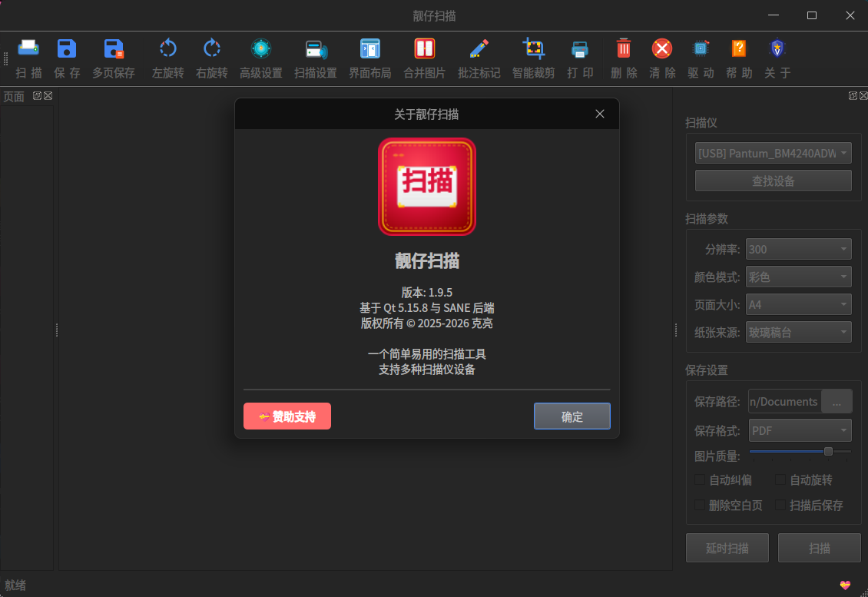
Task: Click the 版权所有 © 2025-2026 克亮 text
Action: [x=427, y=323]
